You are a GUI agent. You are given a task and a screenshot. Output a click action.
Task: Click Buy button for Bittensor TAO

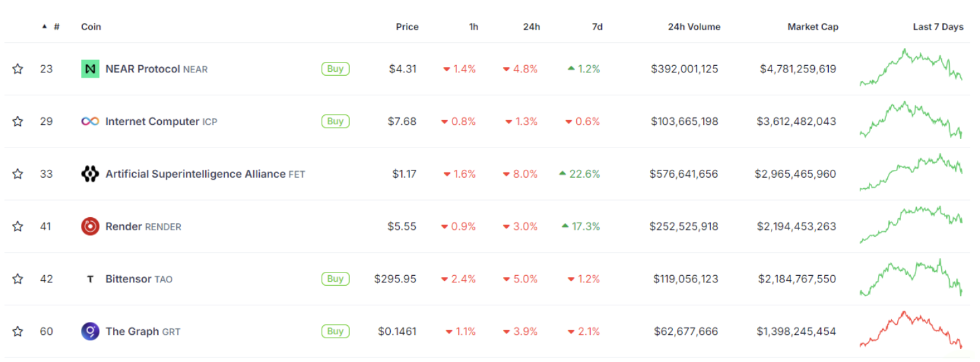coord(335,279)
